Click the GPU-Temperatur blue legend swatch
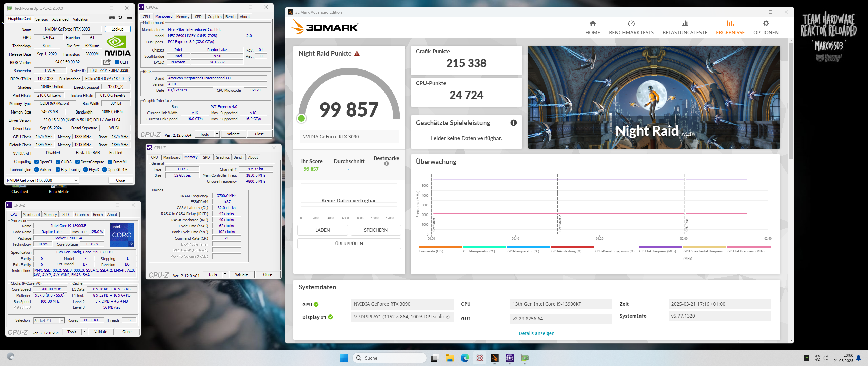The height and width of the screenshot is (366, 868). pos(528,247)
